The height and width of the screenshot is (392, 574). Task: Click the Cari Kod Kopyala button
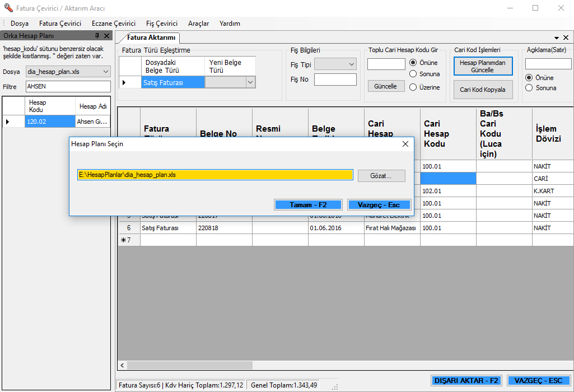[483, 90]
